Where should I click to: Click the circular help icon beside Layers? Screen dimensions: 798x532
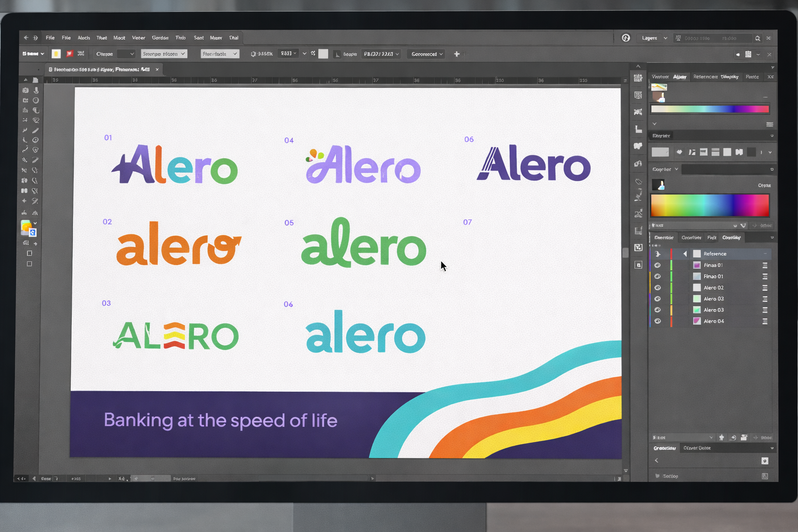click(x=626, y=38)
